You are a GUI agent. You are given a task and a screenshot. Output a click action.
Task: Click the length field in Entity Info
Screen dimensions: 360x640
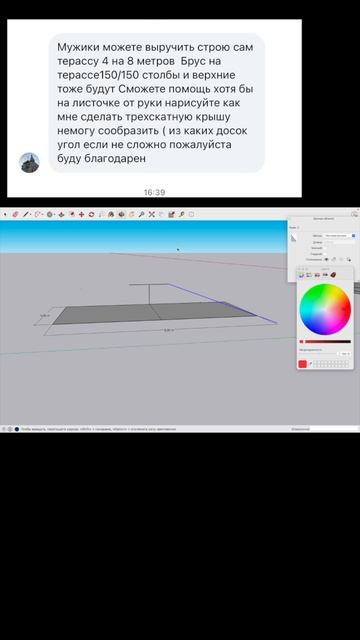pos(339,242)
